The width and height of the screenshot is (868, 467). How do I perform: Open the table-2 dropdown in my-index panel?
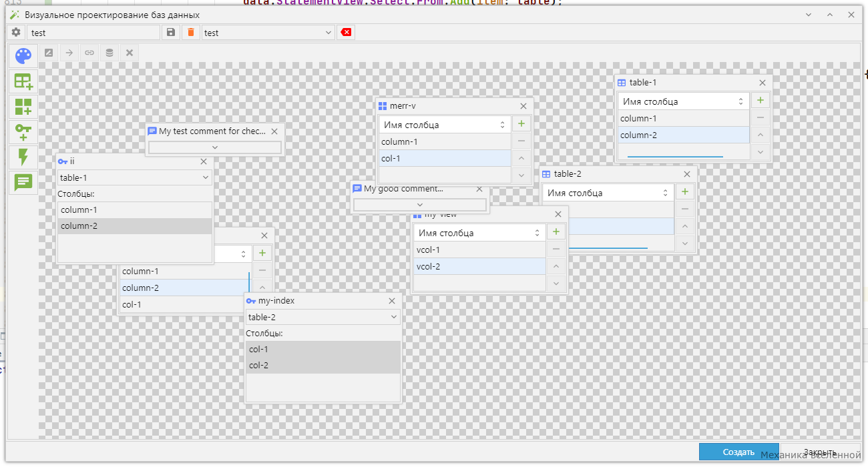323,317
